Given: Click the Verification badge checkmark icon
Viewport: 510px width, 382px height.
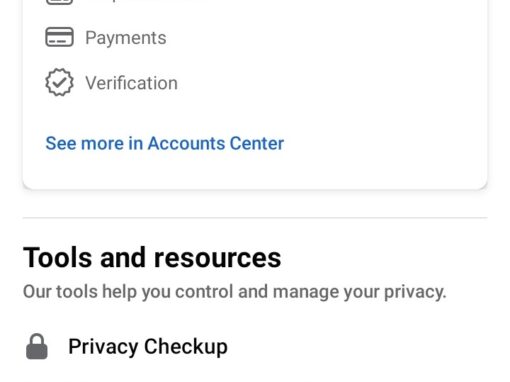Looking at the screenshot, I should pyautogui.click(x=59, y=82).
